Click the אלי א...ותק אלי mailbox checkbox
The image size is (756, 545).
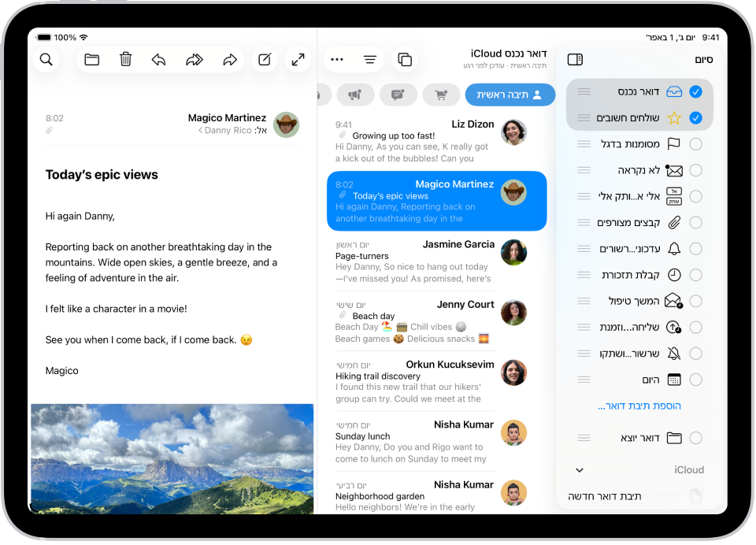coord(695,196)
